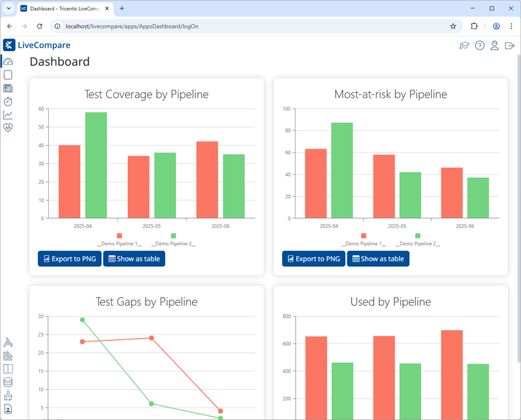Select the notebook icon in the left sidebar
Viewport: 521px width, 420px height.
[x=8, y=74]
